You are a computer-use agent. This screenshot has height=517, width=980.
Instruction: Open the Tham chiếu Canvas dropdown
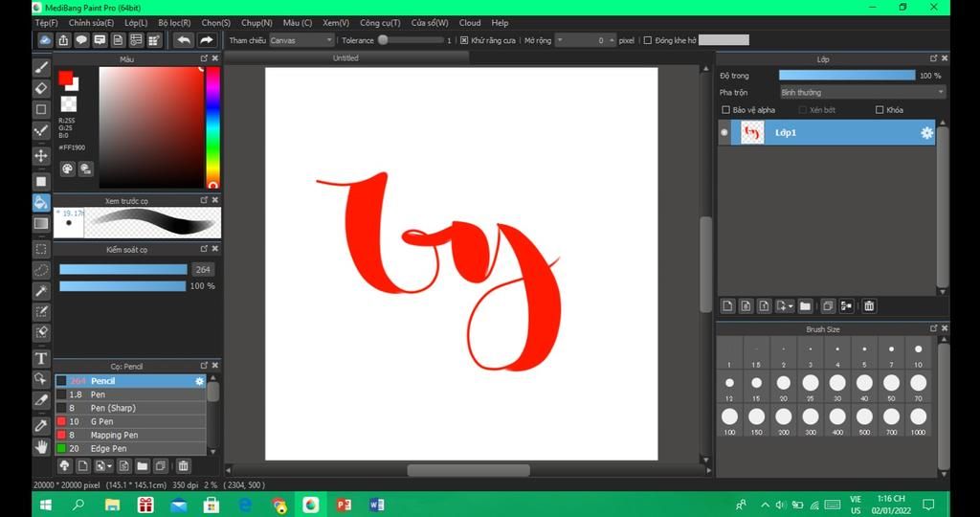301,40
